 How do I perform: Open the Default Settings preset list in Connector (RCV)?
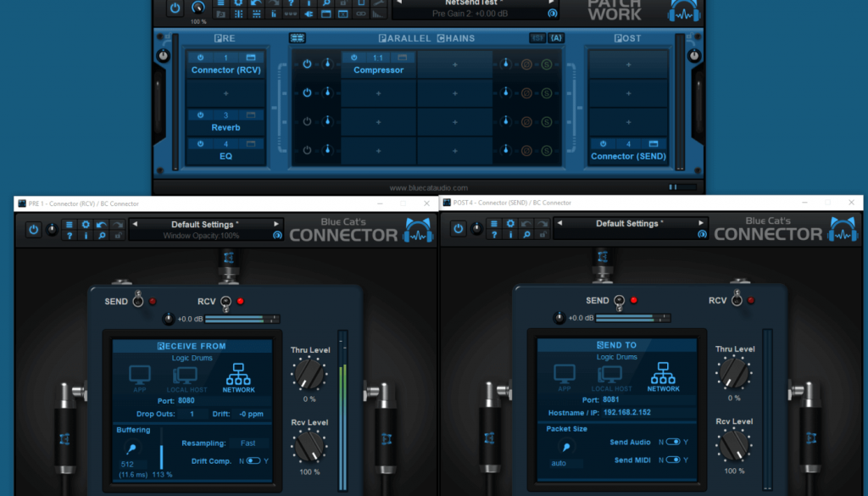coord(203,224)
